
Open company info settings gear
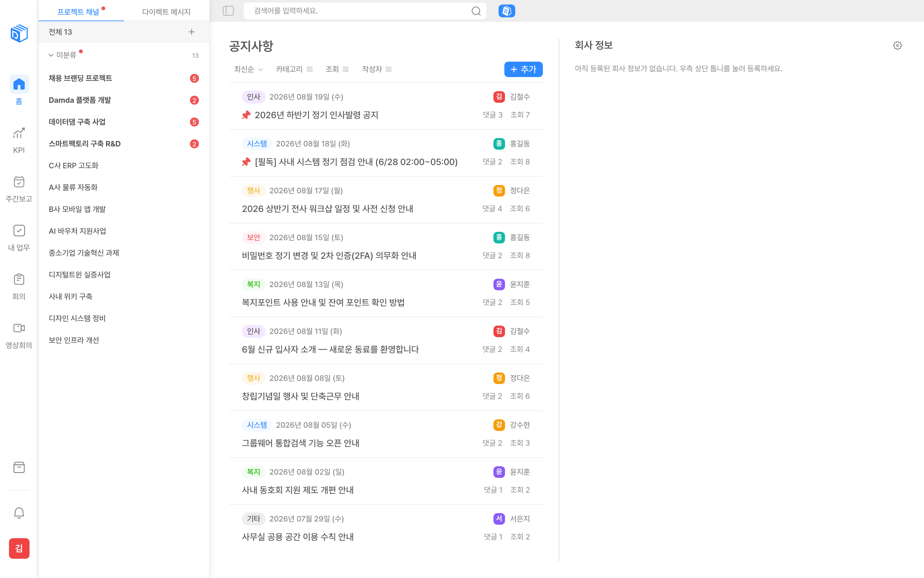[897, 46]
